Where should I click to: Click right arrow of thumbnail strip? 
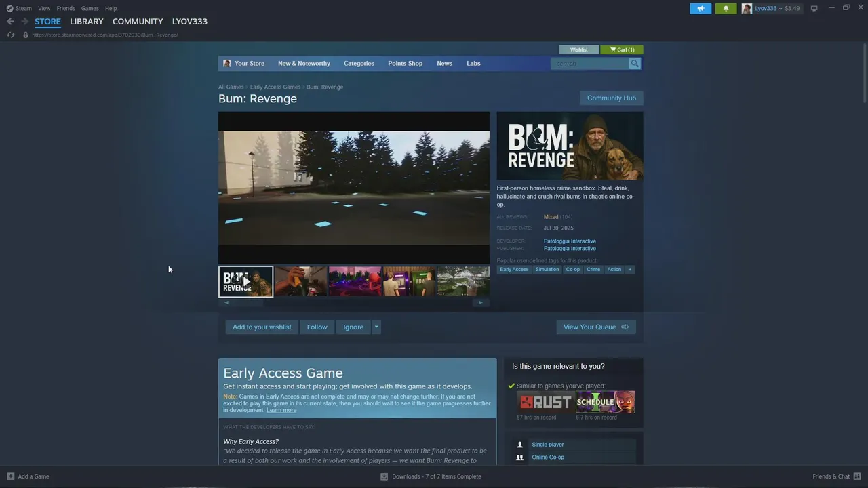point(481,302)
